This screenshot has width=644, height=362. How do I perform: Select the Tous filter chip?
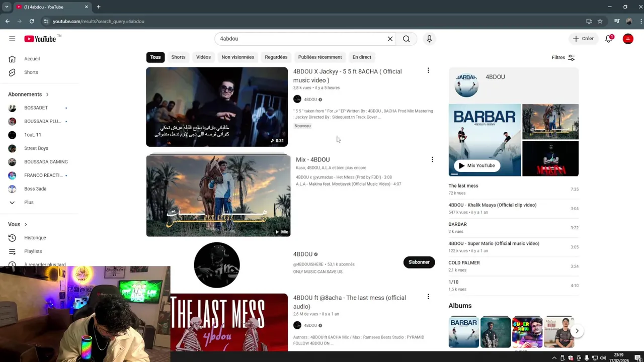[155, 57]
